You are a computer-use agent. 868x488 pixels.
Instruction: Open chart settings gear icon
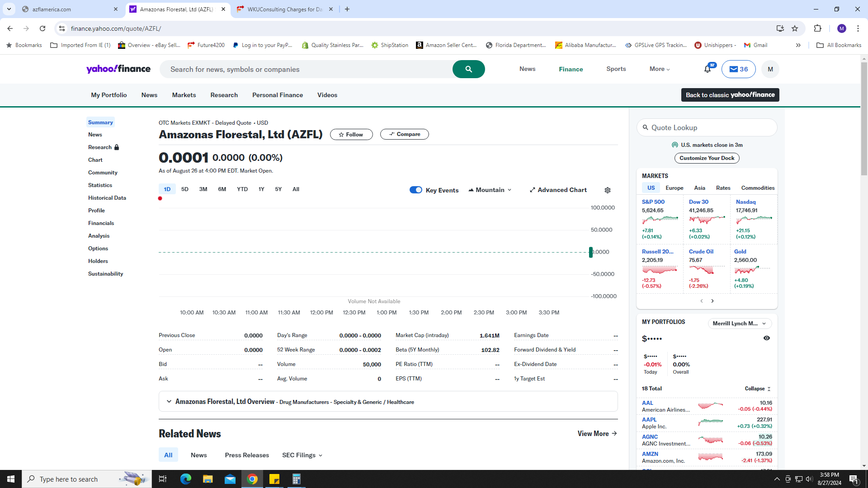pos(608,190)
